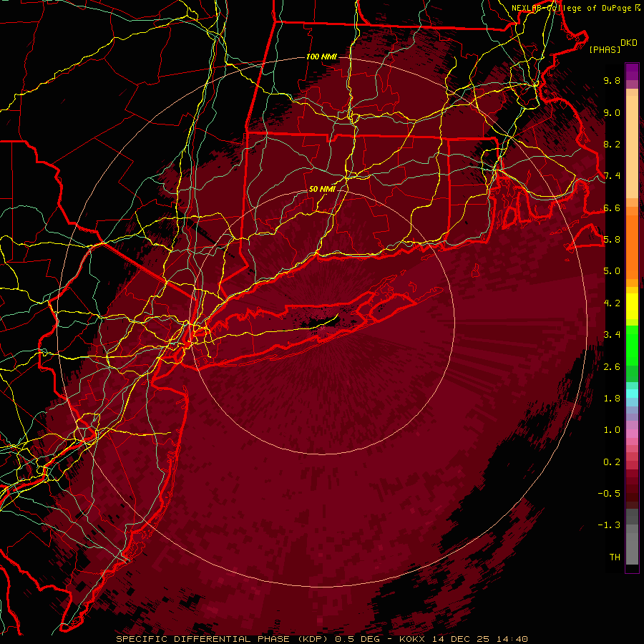Pick the light peach color bar segment
Viewport: 644px width, 644px height.
(632, 148)
